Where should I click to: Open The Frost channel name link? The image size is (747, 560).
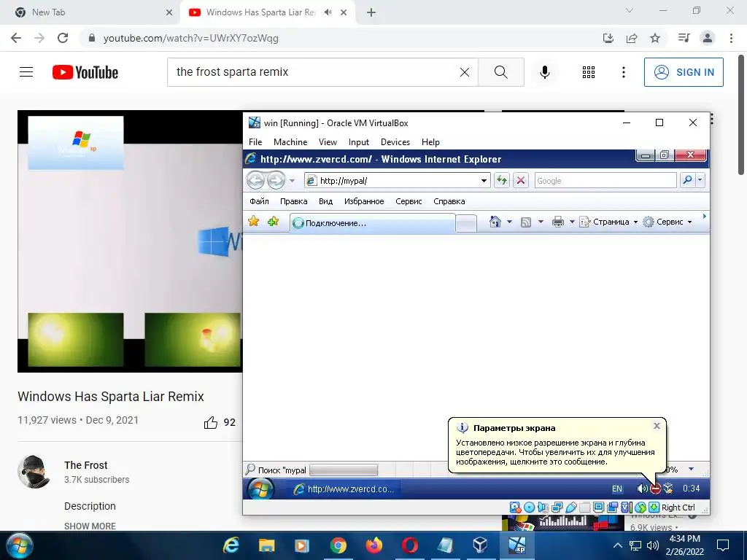[86, 465]
